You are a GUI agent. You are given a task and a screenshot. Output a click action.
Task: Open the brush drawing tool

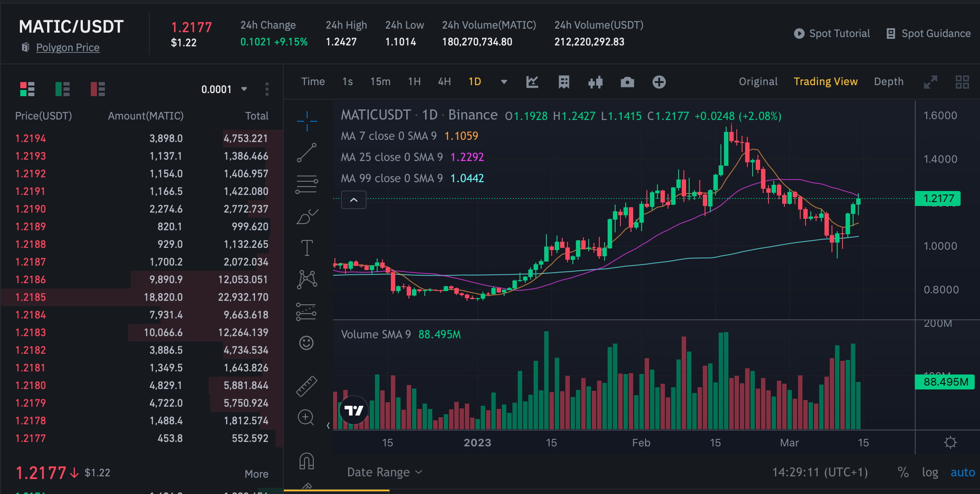307,216
